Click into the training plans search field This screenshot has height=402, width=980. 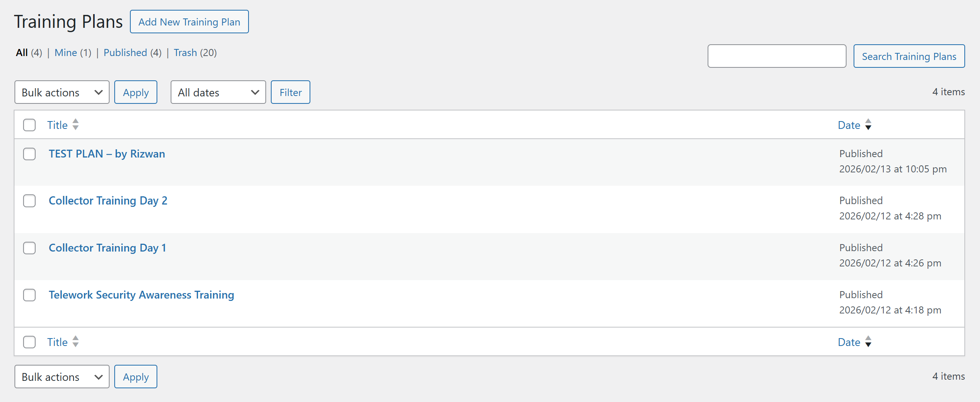click(776, 56)
